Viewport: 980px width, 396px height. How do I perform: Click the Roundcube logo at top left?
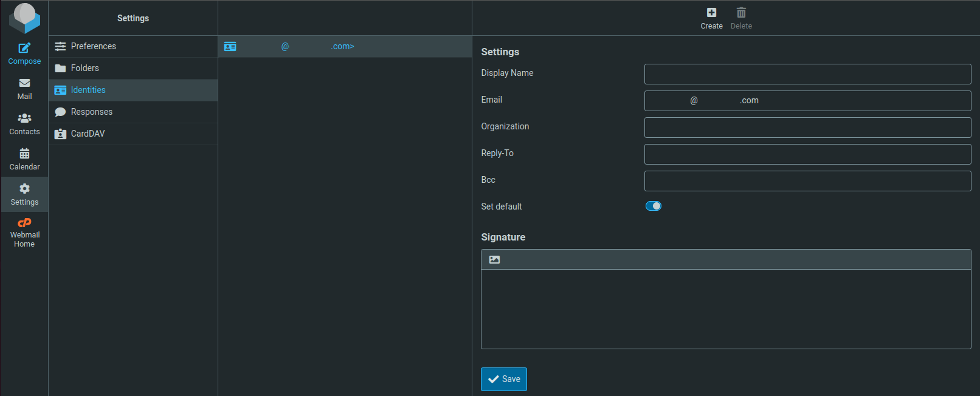tap(24, 18)
